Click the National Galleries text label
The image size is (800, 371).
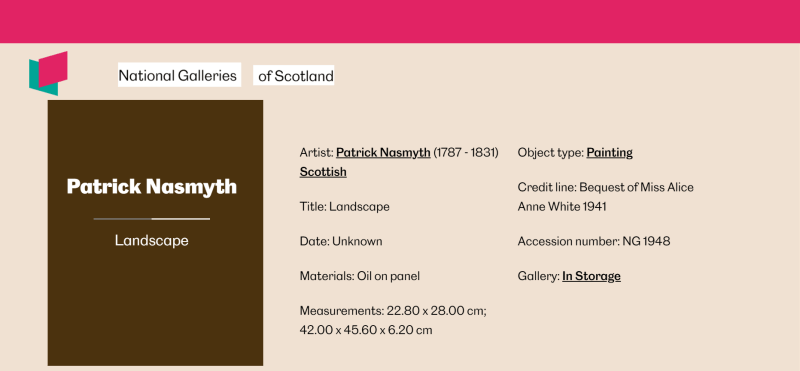(179, 75)
